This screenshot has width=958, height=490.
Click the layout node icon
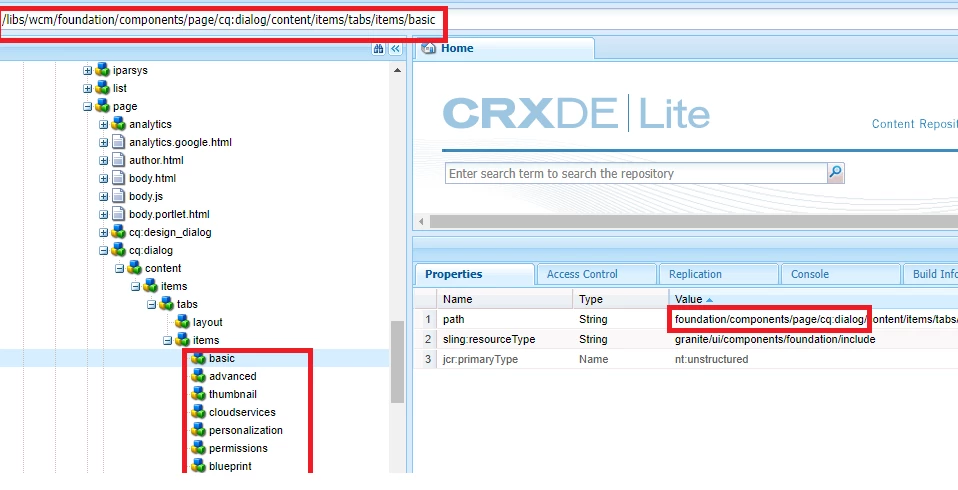182,322
